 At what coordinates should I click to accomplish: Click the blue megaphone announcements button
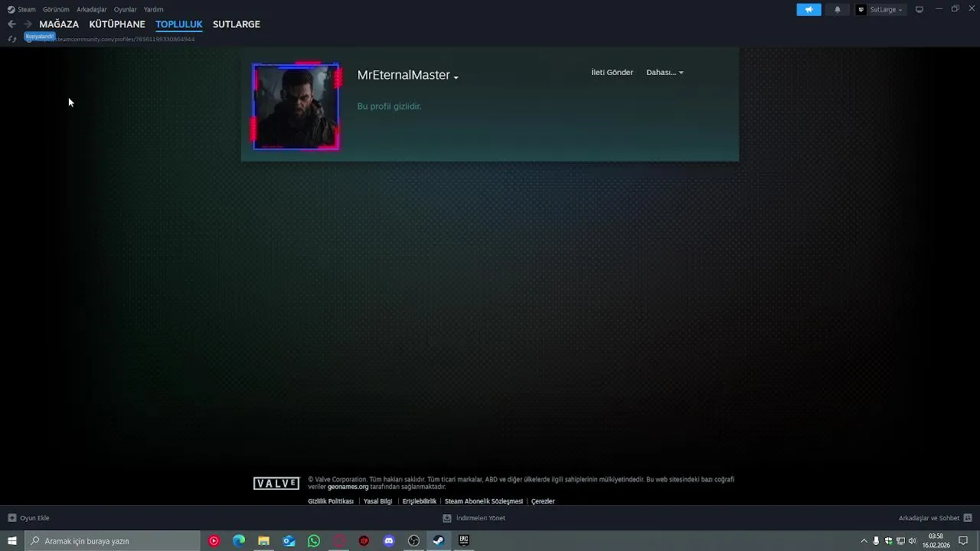tap(808, 9)
